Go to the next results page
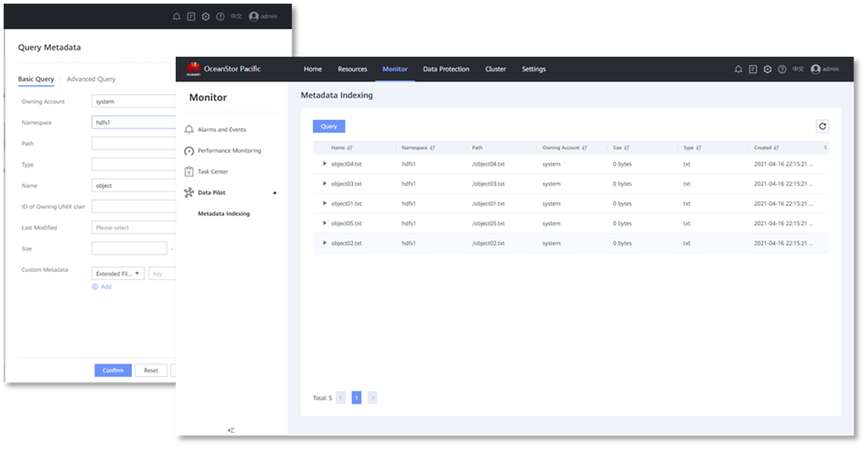The image size is (868, 449). 372,398
